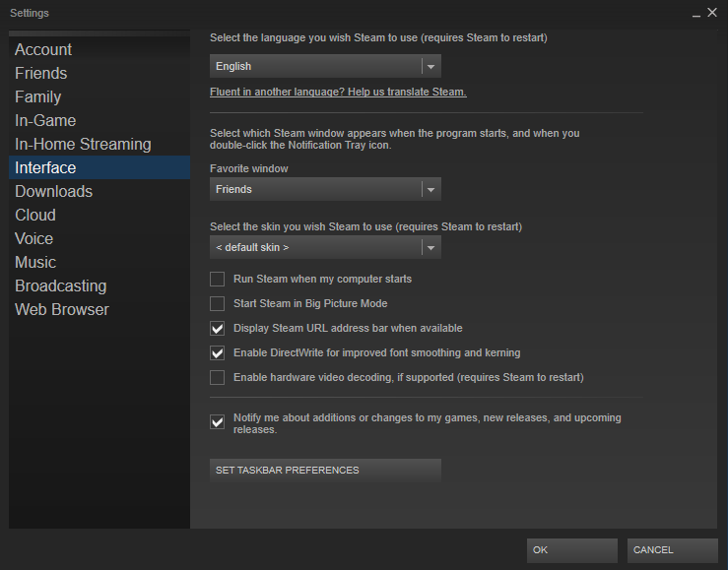Open the English language dropdown
Viewport: 728px width, 570px height.
(x=325, y=66)
